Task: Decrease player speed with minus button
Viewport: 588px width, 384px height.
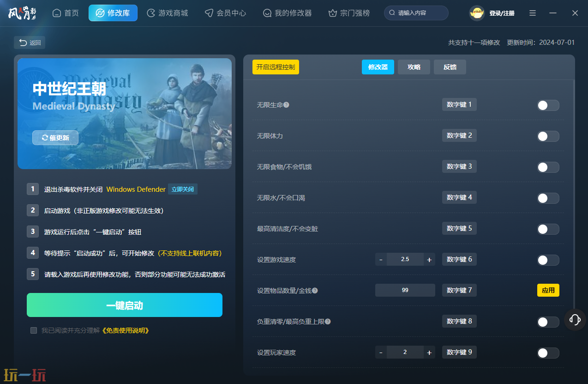Action: coord(381,353)
